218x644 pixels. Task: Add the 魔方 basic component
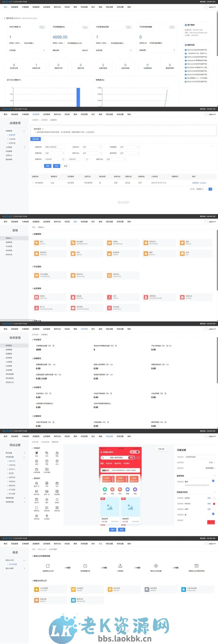[47, 501]
